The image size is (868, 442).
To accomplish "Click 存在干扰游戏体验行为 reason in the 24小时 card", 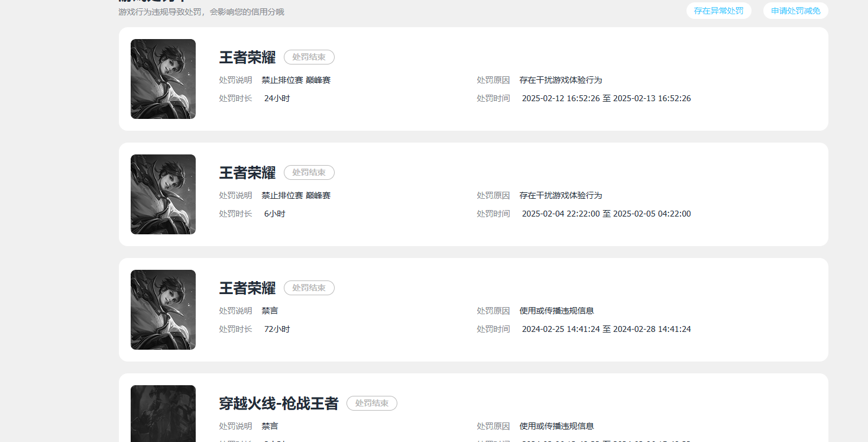I will 561,80.
